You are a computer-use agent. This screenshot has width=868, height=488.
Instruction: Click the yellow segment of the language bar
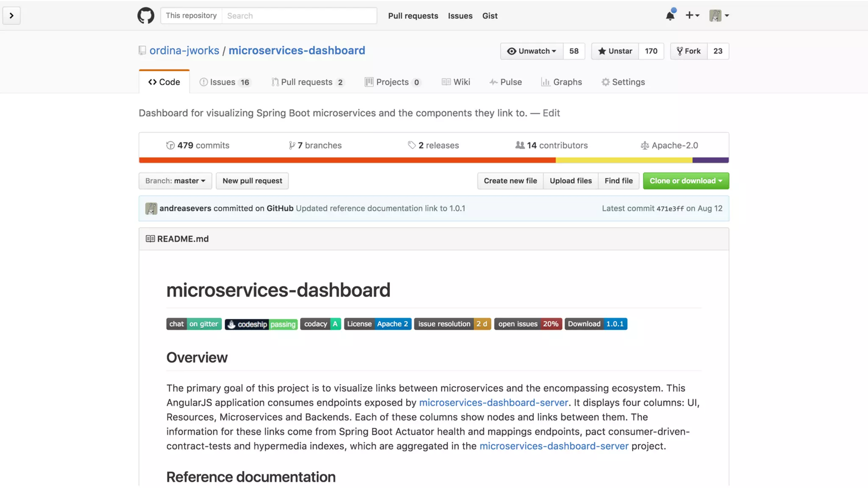coord(623,160)
